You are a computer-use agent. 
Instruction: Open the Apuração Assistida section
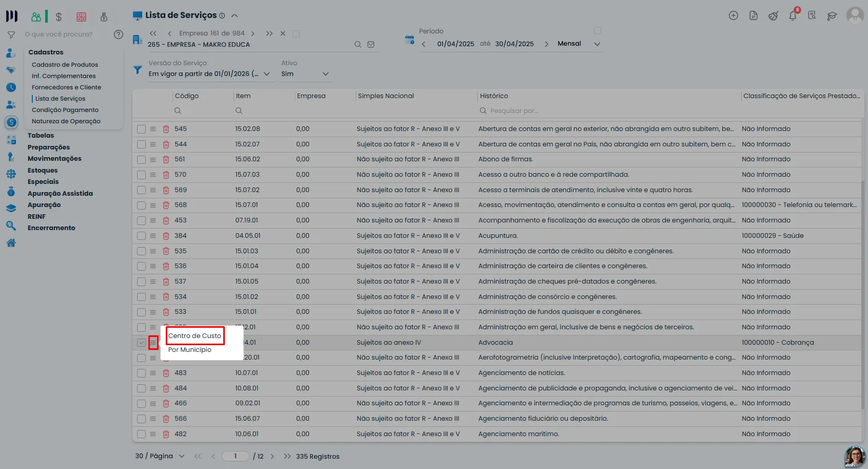(60, 194)
